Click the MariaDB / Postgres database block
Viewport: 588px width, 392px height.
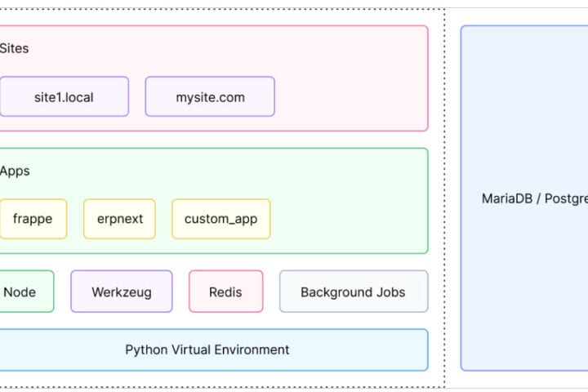[524, 198]
